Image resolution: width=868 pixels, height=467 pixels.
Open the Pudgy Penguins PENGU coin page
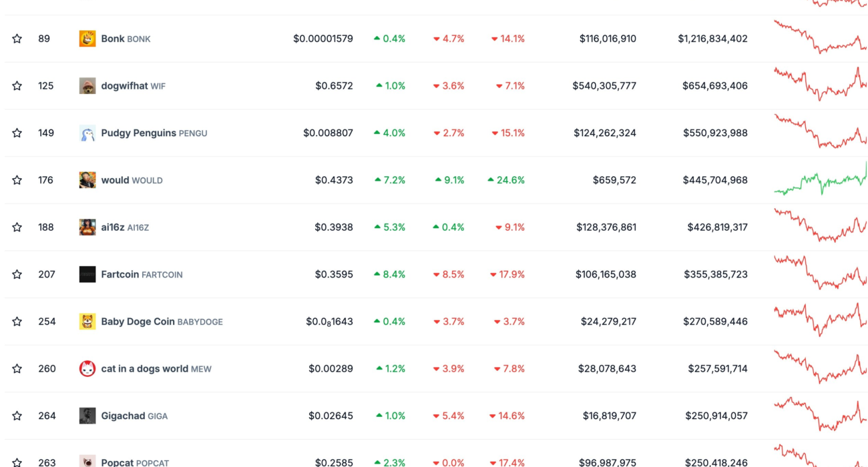click(x=154, y=133)
